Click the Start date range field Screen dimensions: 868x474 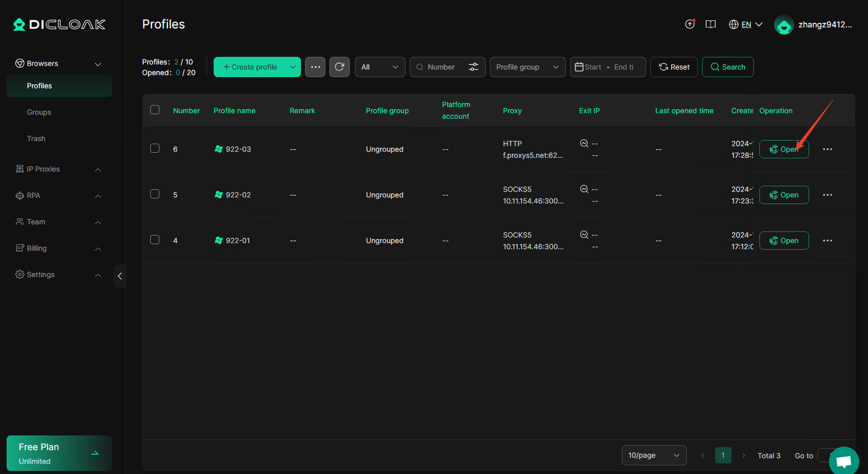coord(593,67)
